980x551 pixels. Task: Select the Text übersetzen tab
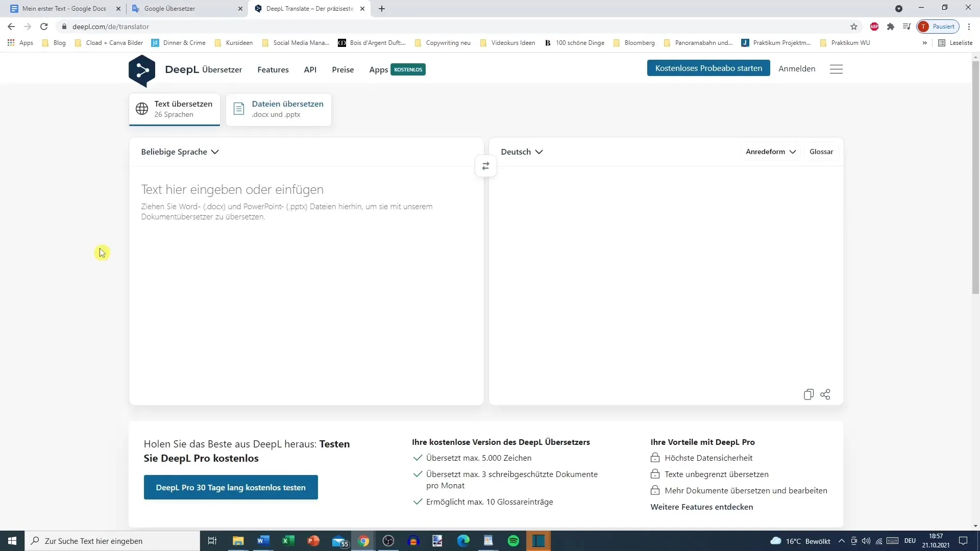pyautogui.click(x=175, y=109)
